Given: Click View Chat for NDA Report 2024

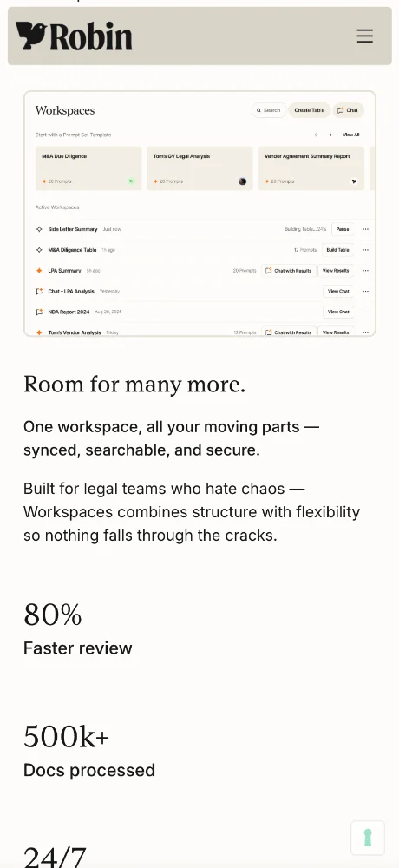Looking at the screenshot, I should pyautogui.click(x=338, y=312).
